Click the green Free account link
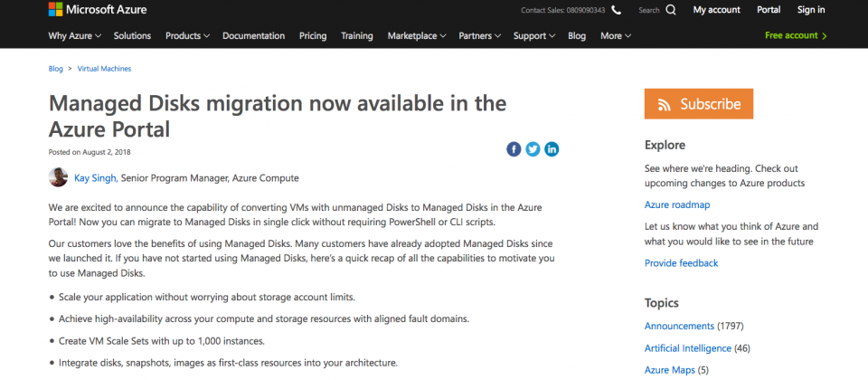 point(796,35)
